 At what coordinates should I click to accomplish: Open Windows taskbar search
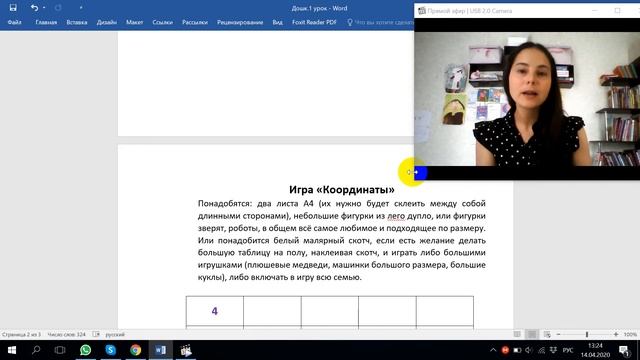click(36, 350)
